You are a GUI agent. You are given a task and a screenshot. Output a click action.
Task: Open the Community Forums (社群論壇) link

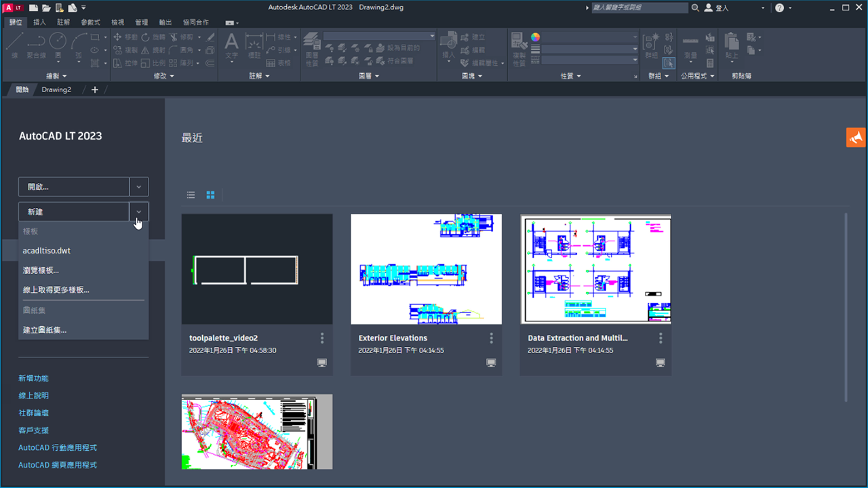(33, 413)
